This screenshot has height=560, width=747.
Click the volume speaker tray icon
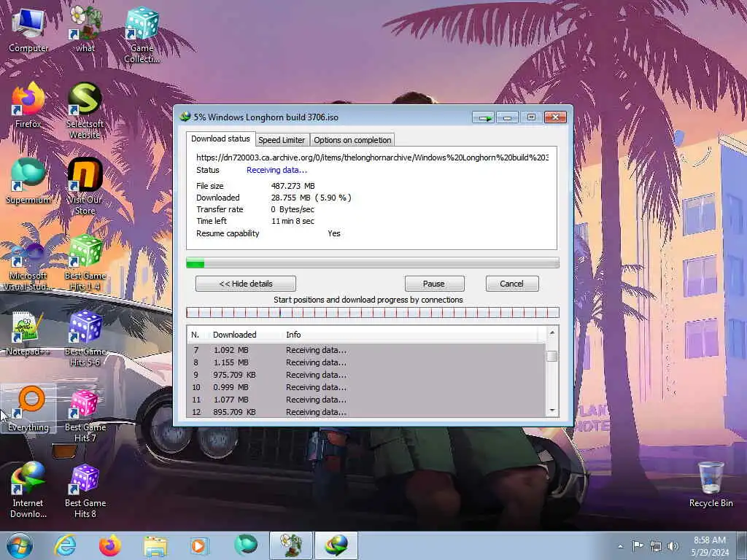click(673, 546)
